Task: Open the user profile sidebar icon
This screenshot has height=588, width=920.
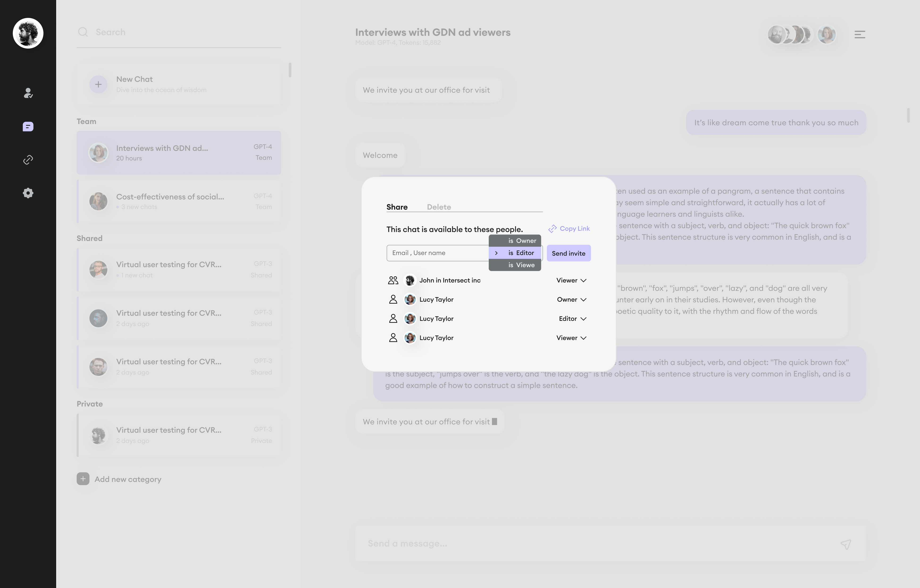Action: coord(28,93)
